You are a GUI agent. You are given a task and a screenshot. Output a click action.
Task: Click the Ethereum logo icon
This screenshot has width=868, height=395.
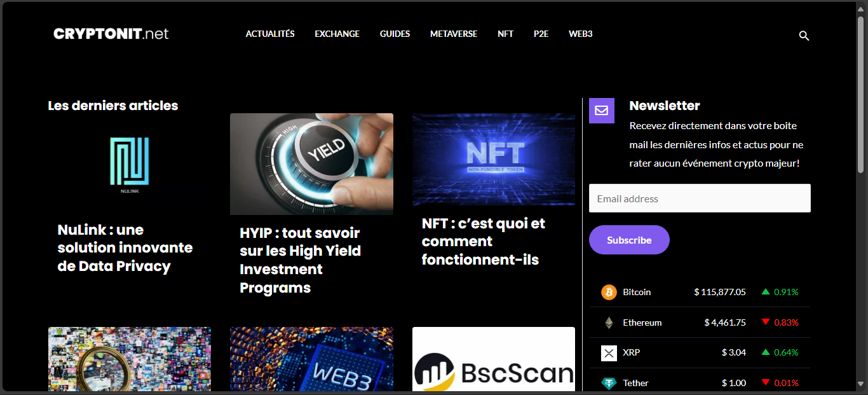609,322
